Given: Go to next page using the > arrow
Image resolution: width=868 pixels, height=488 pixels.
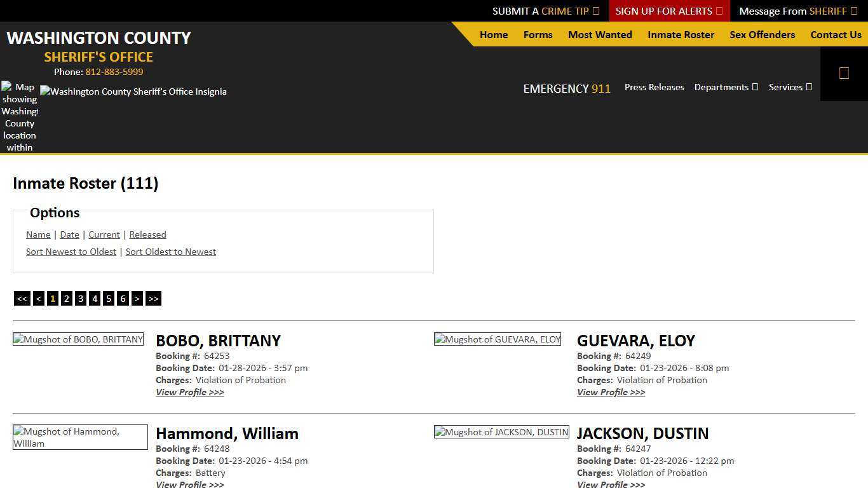Looking at the screenshot, I should [137, 298].
